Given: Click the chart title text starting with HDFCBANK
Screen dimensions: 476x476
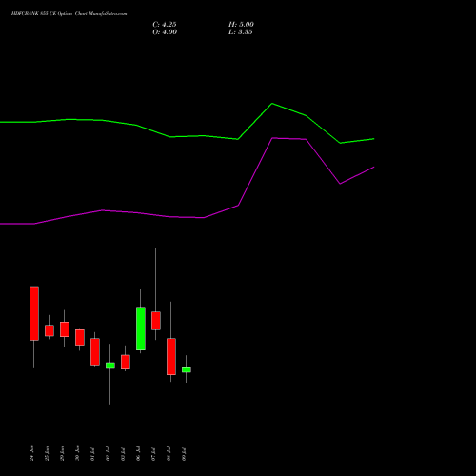Looking at the screenshot, I should coord(69,14).
